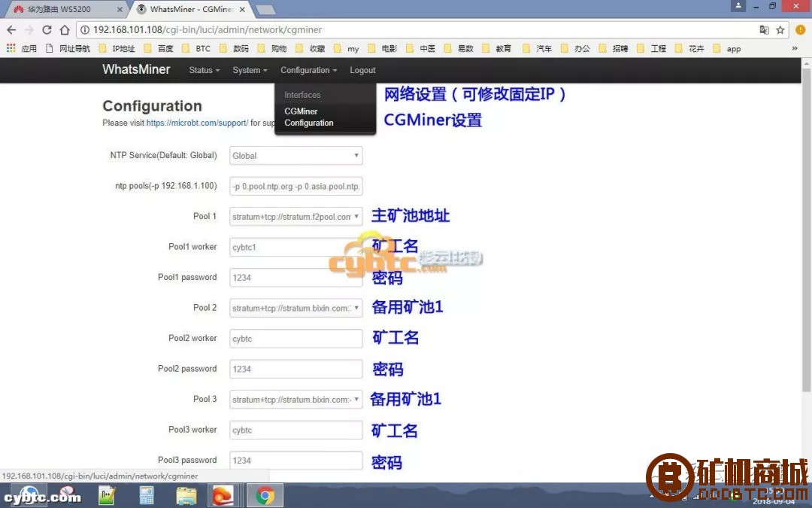
Task: Open the 百度 bookmark folder
Action: 159,48
